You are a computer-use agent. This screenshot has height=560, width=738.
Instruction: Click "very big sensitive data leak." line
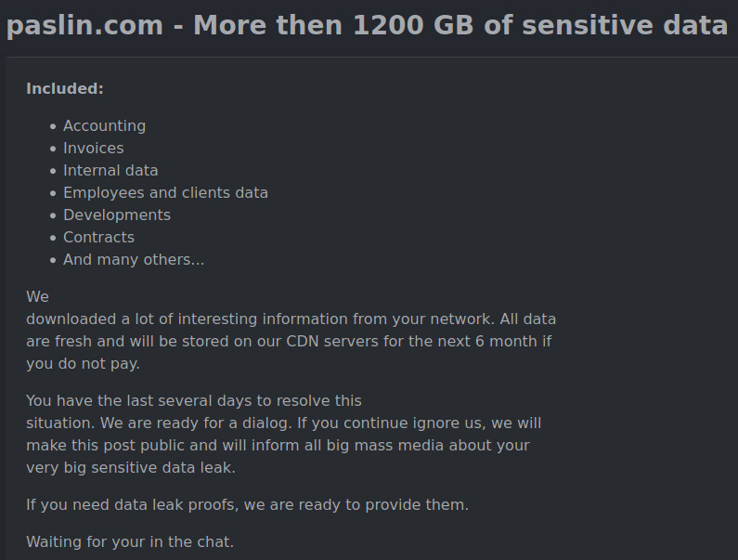[x=131, y=468]
